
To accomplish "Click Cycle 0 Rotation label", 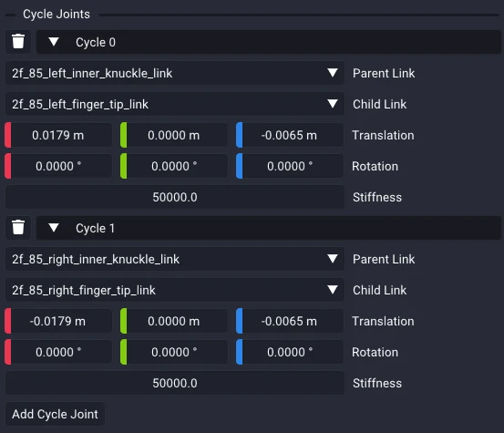I will [x=375, y=166].
